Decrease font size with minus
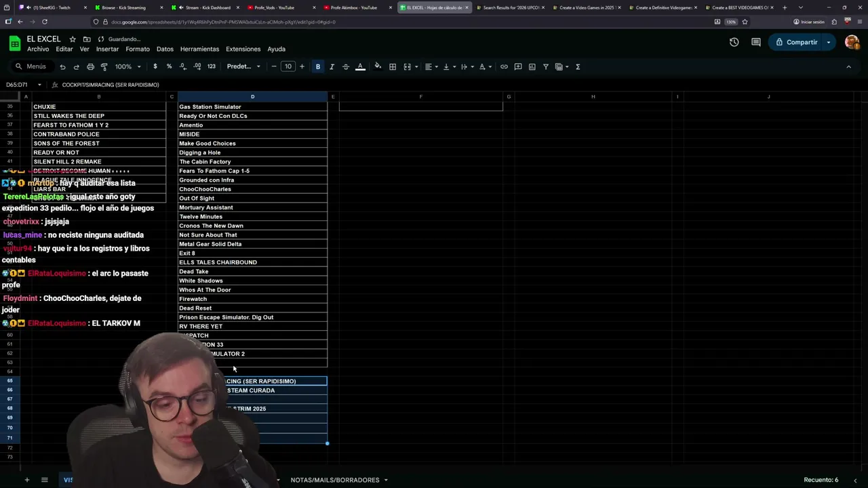This screenshot has height=488, width=868. [x=274, y=66]
